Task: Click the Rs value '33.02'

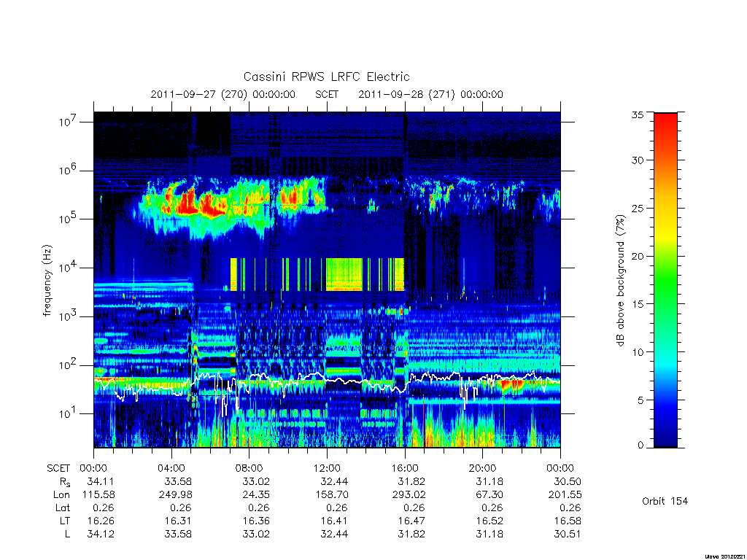Action: pyautogui.click(x=256, y=481)
